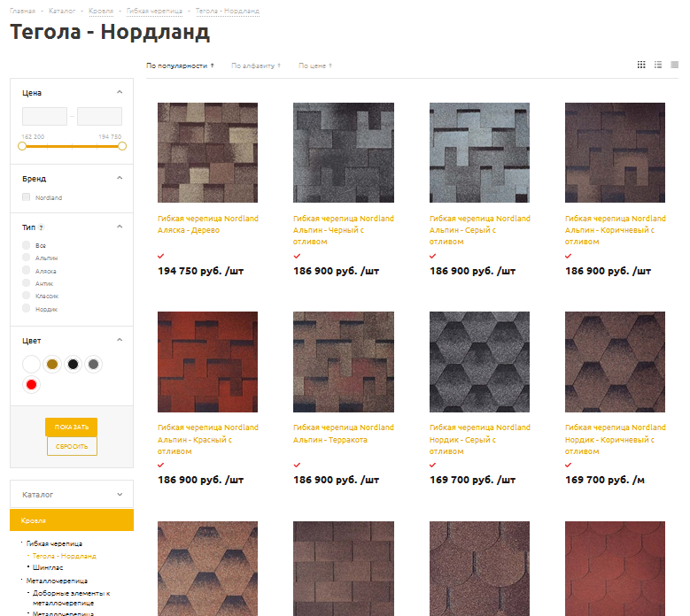Open Альпин - Терракота shingle thumbnail
690x616 pixels.
[344, 362]
